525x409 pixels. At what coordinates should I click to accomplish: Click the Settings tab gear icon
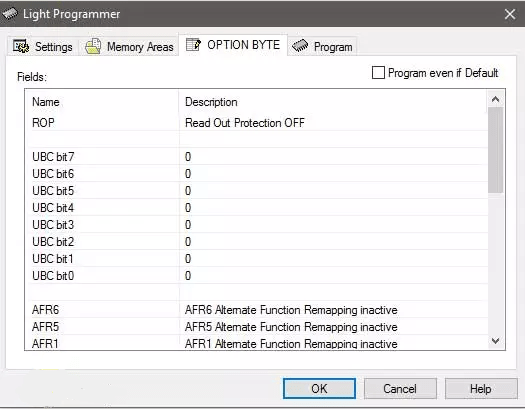(21, 46)
